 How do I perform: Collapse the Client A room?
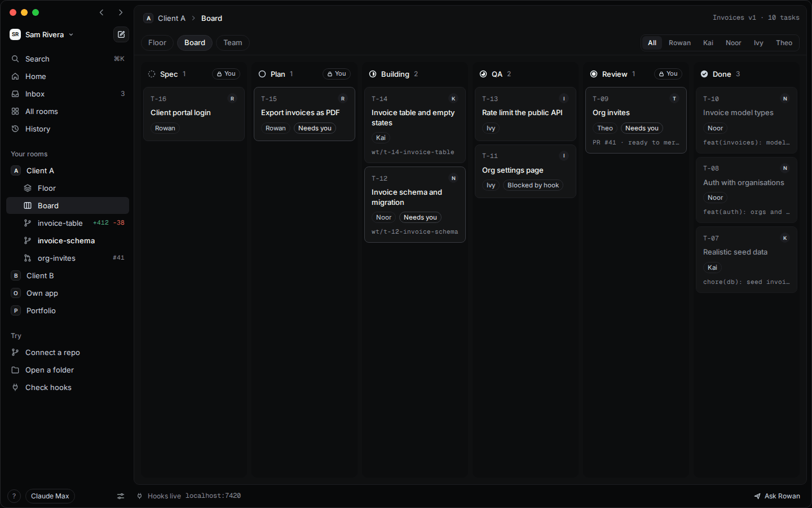(68, 170)
